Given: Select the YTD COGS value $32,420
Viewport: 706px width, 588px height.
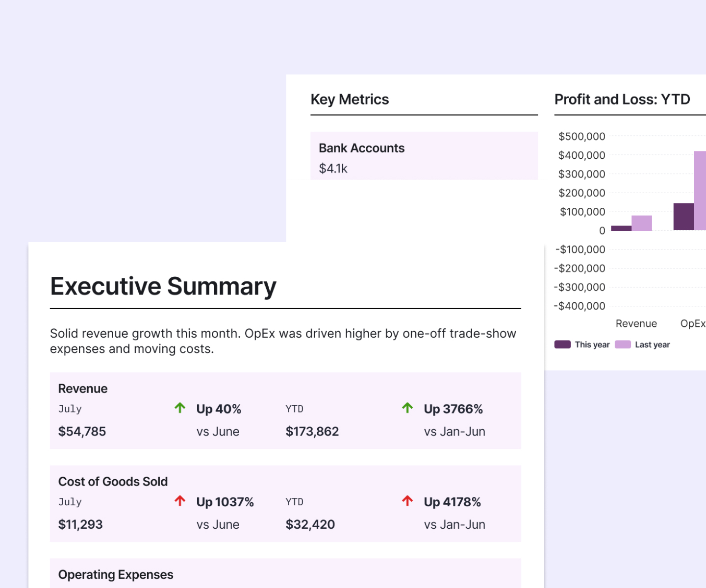Looking at the screenshot, I should (x=310, y=524).
